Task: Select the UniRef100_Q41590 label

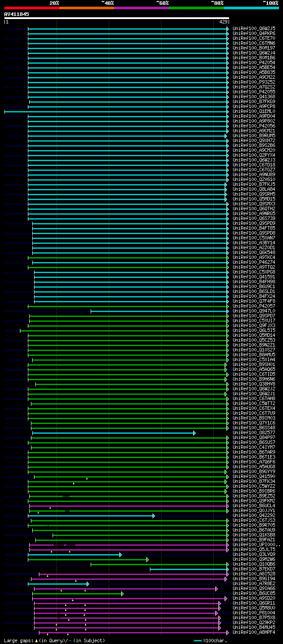Action: [x=254, y=476]
